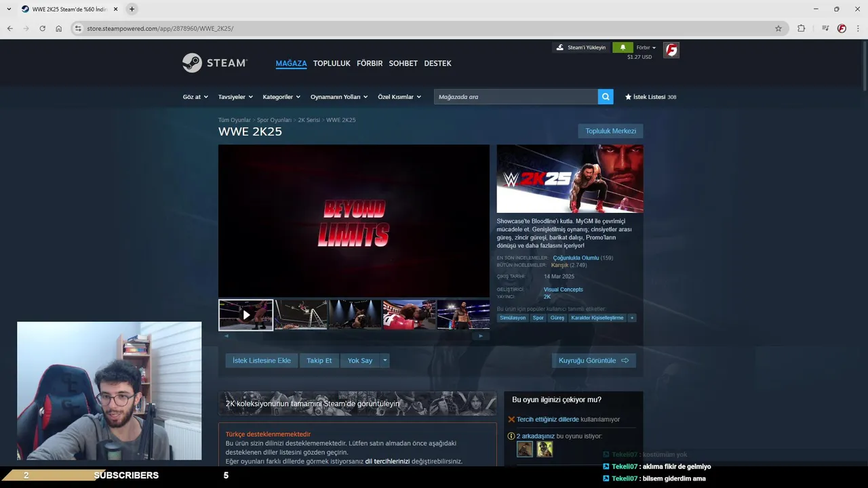Click the magnifier search button
Screen dimensions: 868x488
pyautogui.click(x=606, y=97)
